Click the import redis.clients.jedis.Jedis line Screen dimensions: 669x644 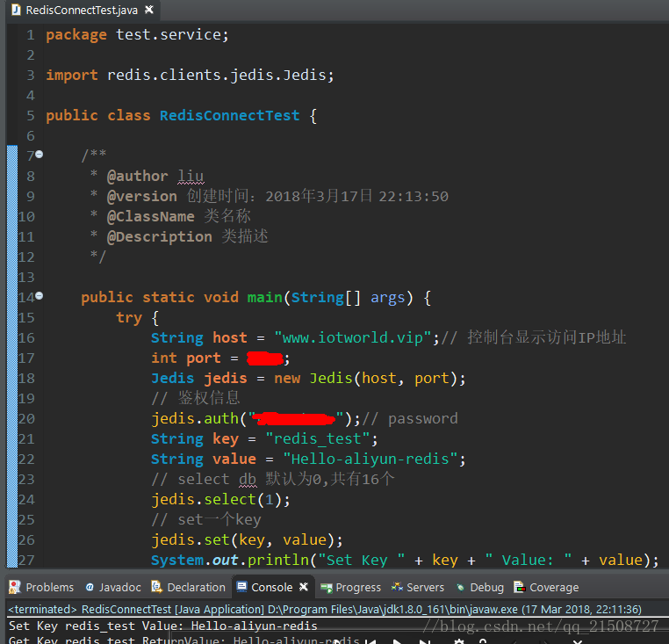pyautogui.click(x=190, y=76)
